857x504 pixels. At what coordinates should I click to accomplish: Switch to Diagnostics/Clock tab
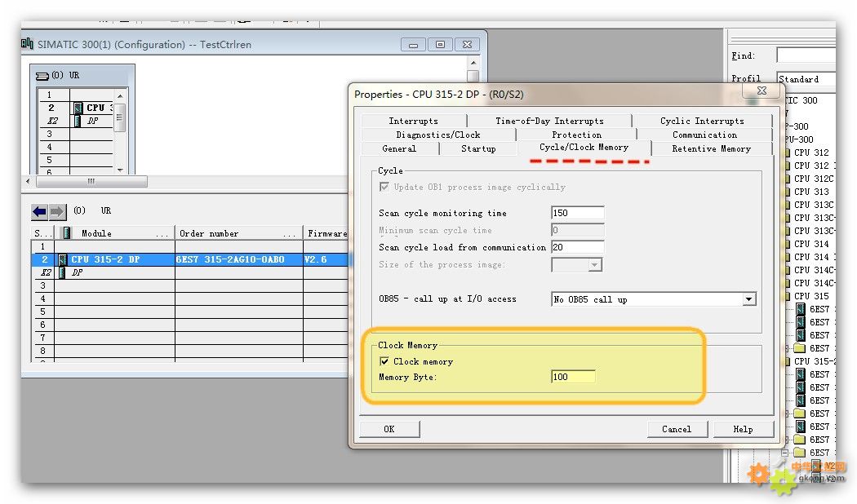coord(438,135)
